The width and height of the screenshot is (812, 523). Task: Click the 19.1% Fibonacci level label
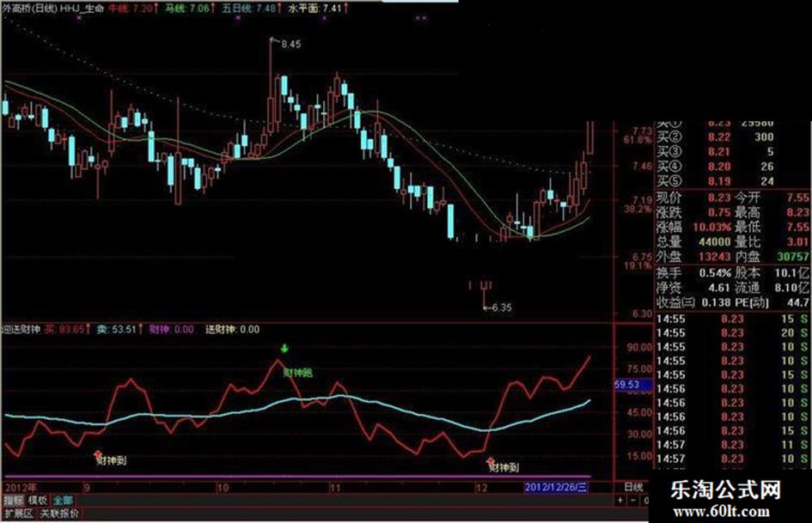(637, 265)
